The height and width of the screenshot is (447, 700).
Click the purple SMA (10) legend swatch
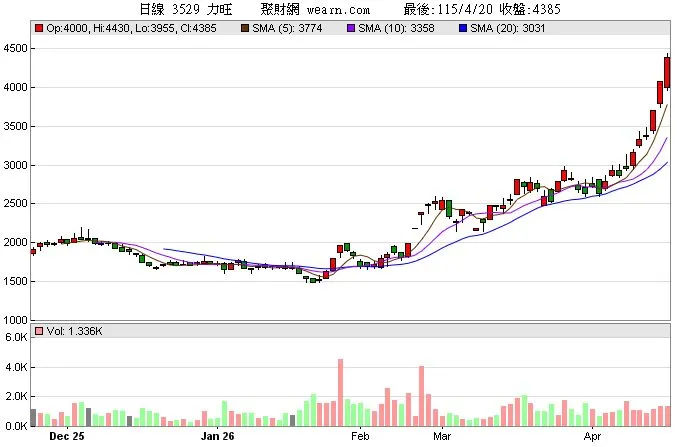pos(351,28)
